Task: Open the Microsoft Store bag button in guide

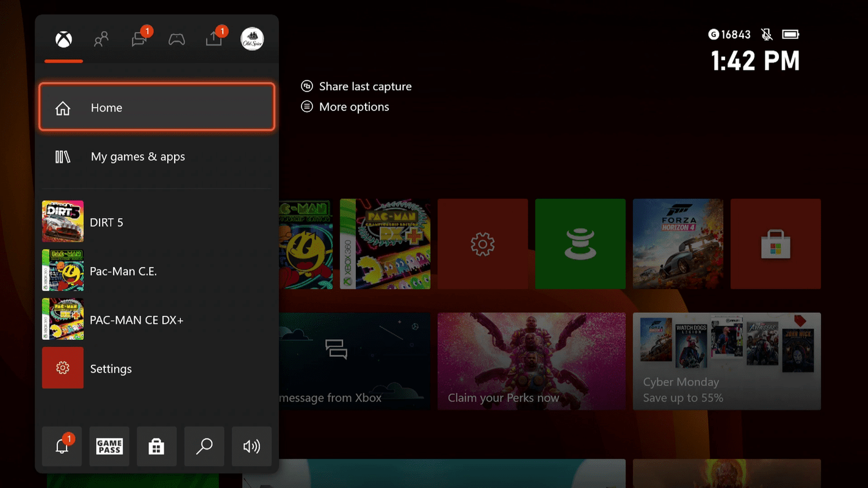Action: (x=157, y=447)
